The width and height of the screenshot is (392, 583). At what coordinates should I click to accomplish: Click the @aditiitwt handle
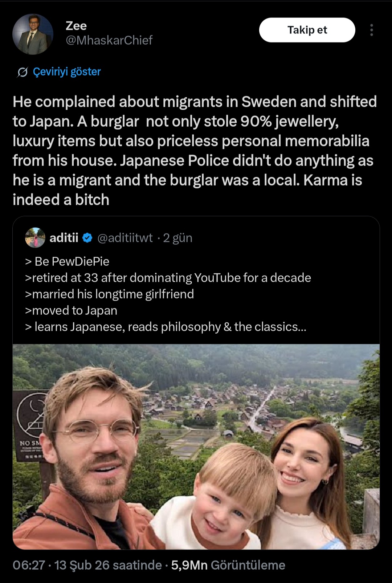pyautogui.click(x=125, y=238)
